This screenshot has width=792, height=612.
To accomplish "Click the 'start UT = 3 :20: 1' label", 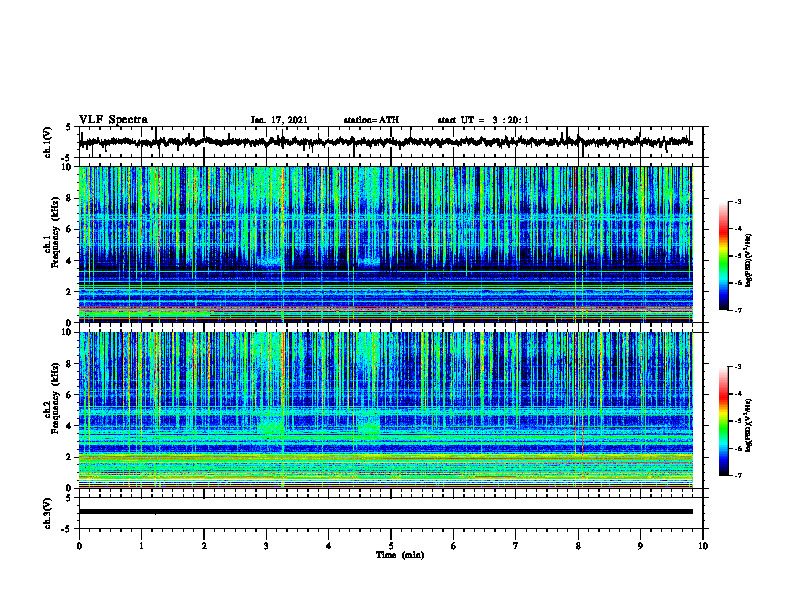I will coord(482,120).
